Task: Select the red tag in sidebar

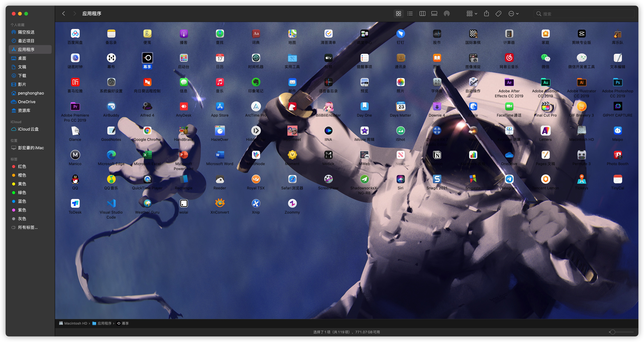Action: coord(22,166)
